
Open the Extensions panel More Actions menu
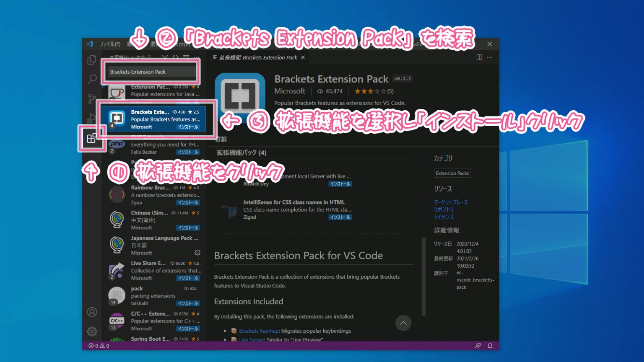[196, 57]
